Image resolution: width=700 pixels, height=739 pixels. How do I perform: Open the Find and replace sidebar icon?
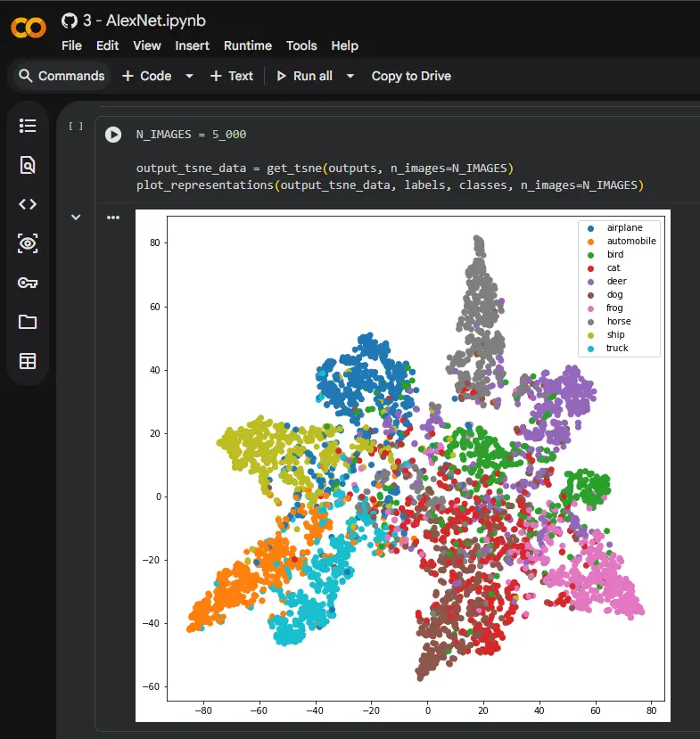tap(28, 165)
